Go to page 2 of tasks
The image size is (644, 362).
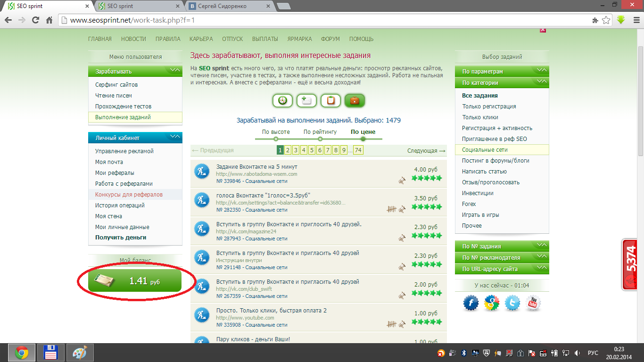click(x=288, y=150)
